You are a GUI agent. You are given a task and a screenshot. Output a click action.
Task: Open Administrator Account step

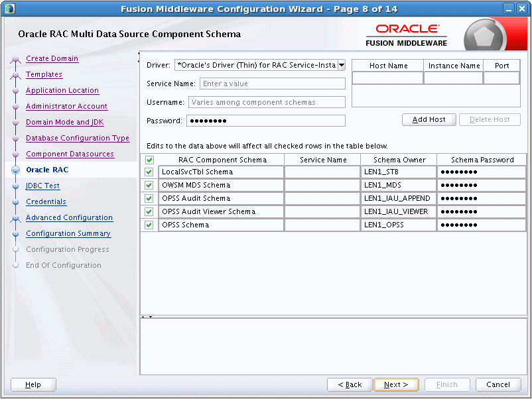click(x=66, y=106)
